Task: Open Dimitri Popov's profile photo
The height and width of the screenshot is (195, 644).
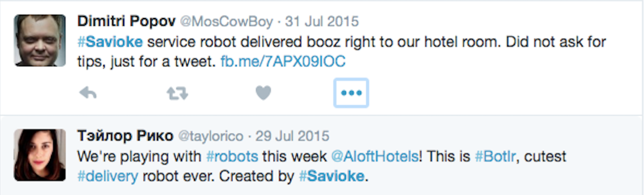Action: point(40,40)
